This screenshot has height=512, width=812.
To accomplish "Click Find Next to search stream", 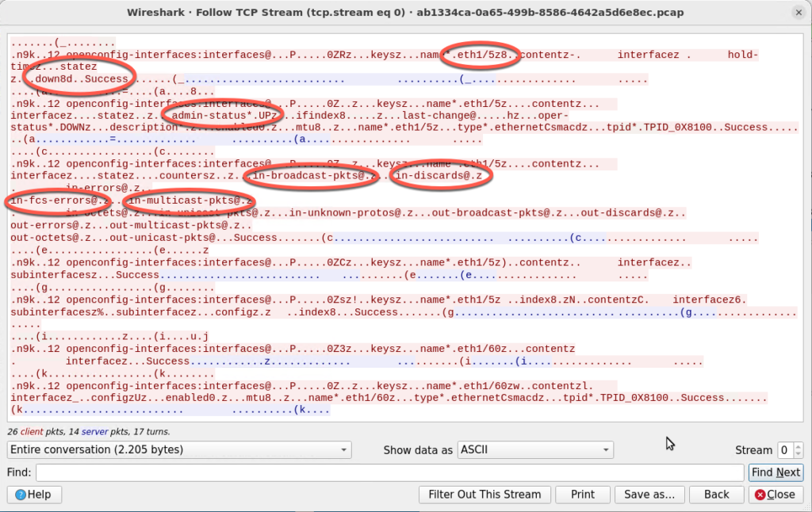I will point(776,472).
